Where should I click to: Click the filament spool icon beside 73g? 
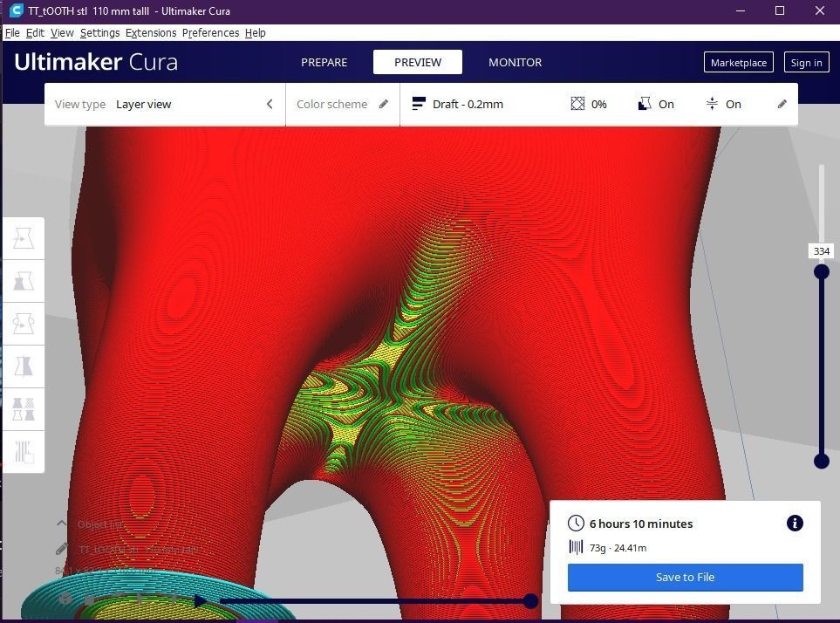(x=576, y=547)
